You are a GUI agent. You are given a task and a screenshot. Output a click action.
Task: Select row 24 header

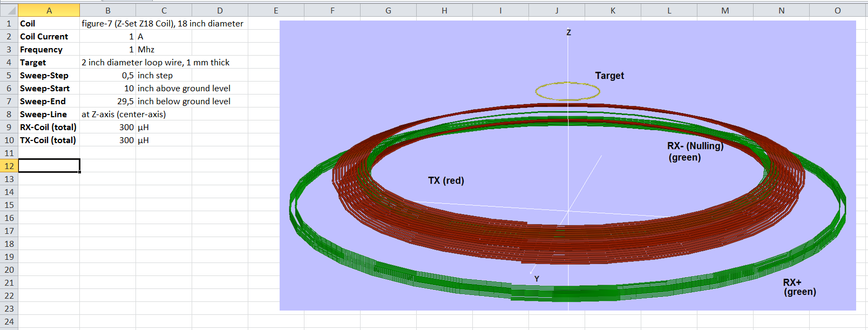pos(9,321)
